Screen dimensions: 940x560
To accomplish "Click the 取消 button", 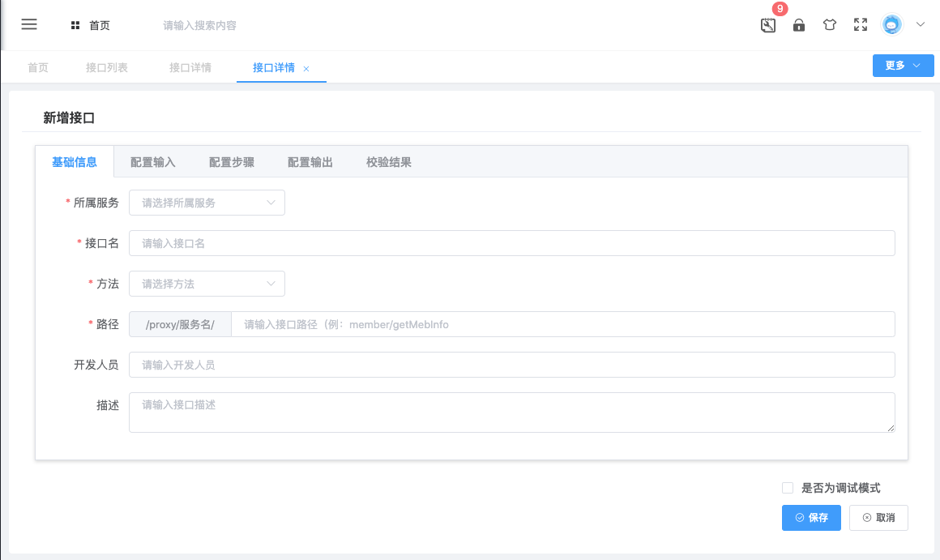I will pyautogui.click(x=878, y=518).
